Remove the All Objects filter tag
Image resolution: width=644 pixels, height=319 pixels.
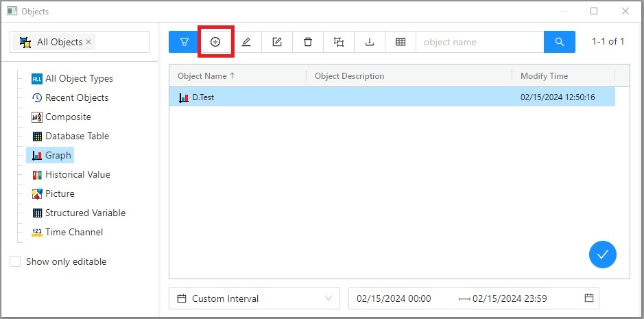click(x=89, y=42)
